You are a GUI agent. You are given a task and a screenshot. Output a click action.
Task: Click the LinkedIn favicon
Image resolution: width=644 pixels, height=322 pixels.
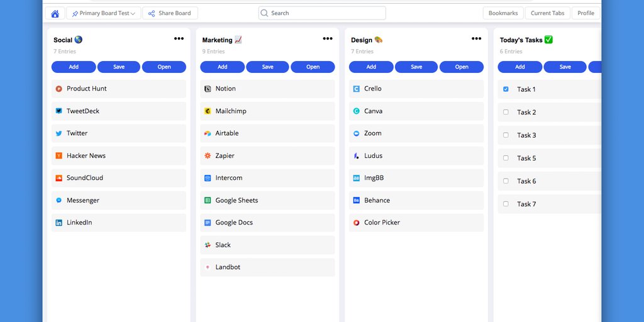point(58,223)
